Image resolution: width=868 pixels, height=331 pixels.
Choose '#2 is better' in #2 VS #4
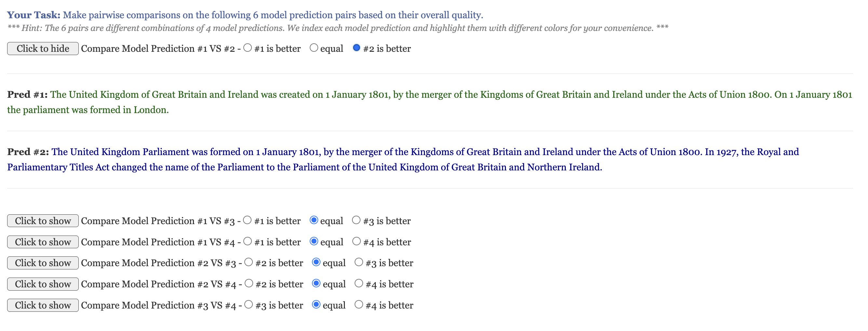tap(249, 283)
